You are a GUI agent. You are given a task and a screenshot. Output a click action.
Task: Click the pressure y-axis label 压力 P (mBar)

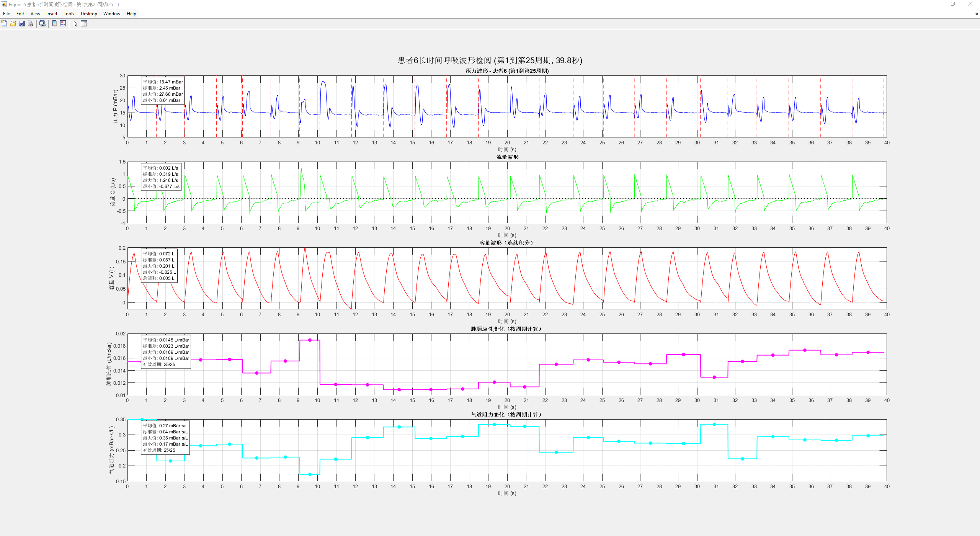coord(115,106)
